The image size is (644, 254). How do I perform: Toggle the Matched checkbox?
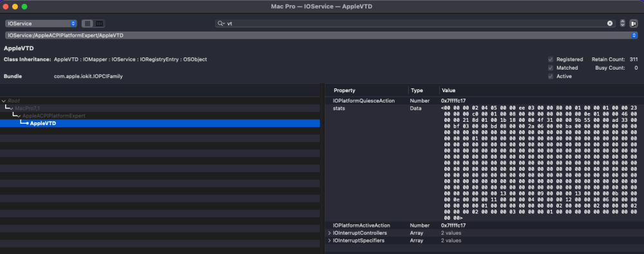pos(551,68)
